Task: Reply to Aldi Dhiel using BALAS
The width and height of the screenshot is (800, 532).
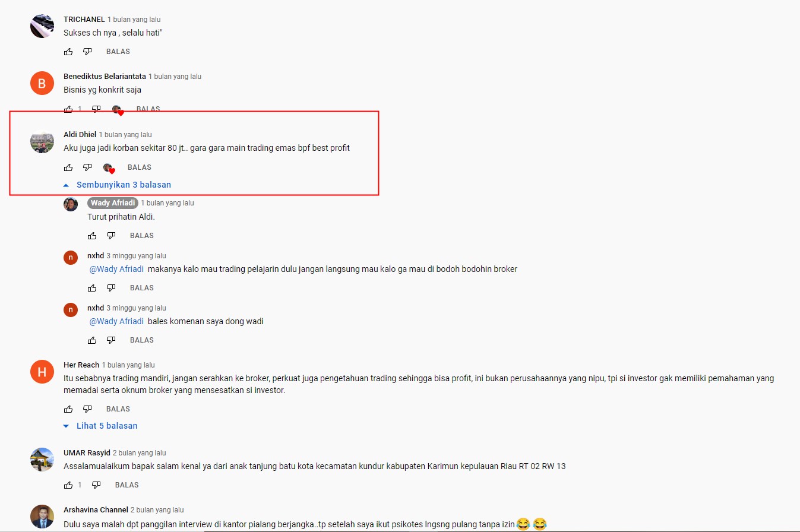Action: 140,167
